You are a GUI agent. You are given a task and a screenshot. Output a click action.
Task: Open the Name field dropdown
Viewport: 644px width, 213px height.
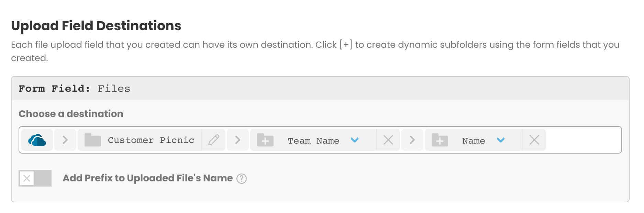pos(501,140)
